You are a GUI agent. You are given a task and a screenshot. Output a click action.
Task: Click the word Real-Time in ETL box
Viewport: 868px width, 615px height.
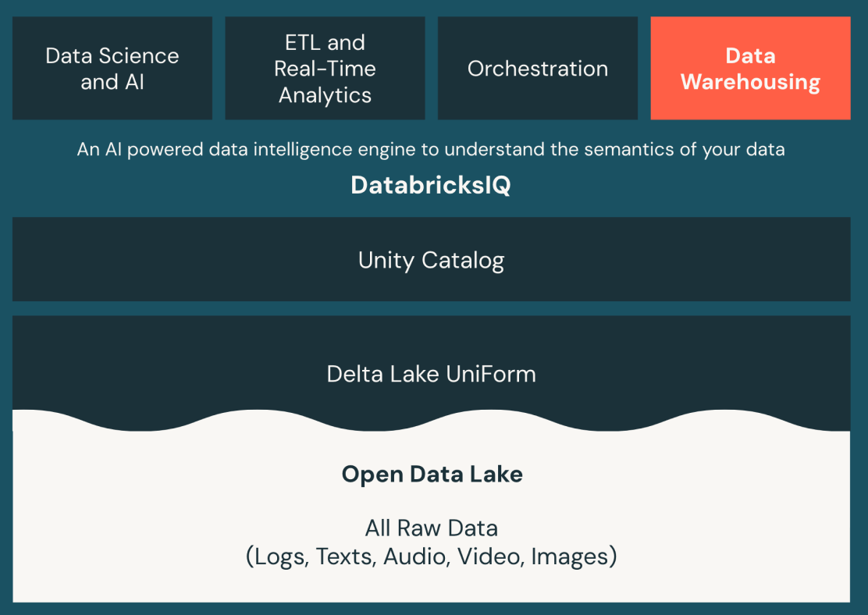click(325, 69)
